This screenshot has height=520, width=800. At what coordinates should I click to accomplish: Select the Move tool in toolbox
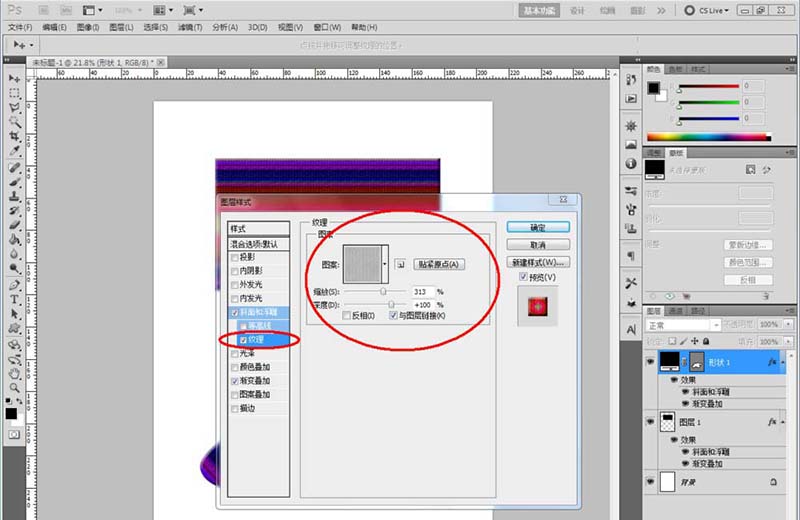tap(14, 79)
